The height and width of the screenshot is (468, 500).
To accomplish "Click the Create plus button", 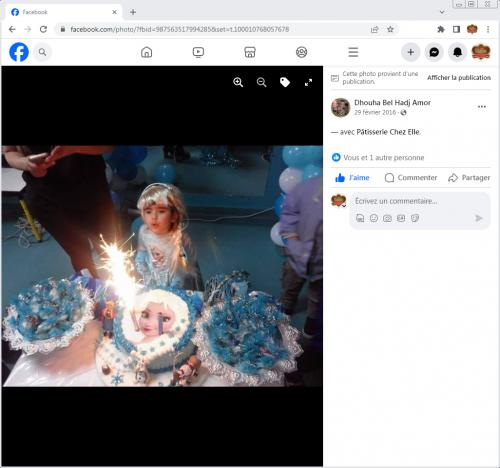I will [x=410, y=52].
